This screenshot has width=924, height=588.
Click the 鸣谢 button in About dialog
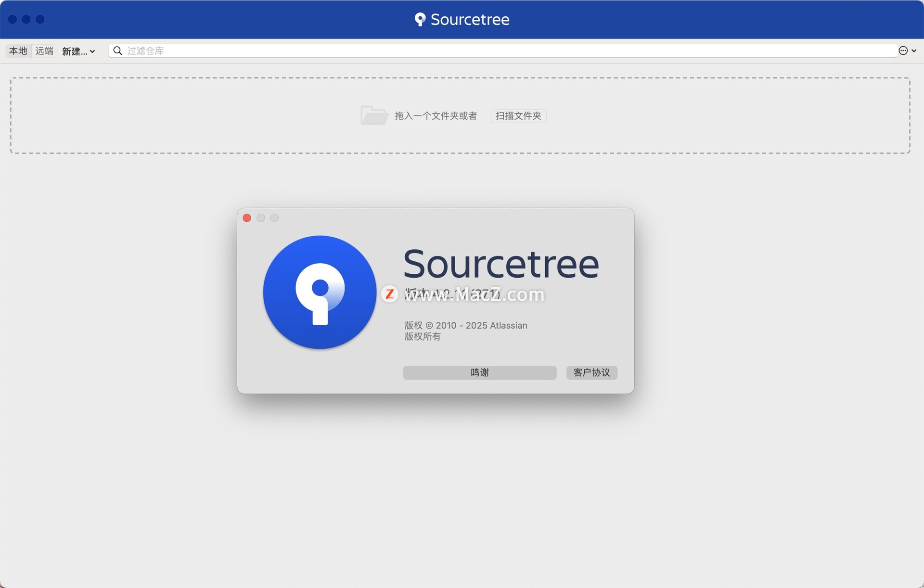pos(480,372)
